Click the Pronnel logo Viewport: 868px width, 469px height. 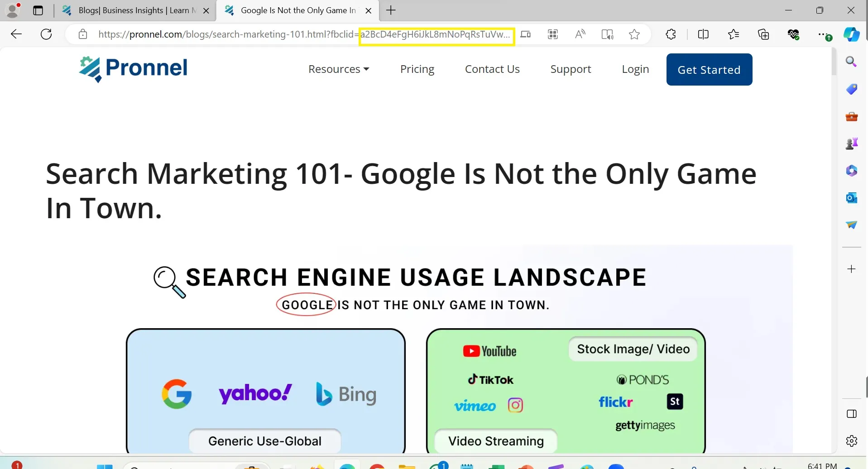tap(133, 69)
